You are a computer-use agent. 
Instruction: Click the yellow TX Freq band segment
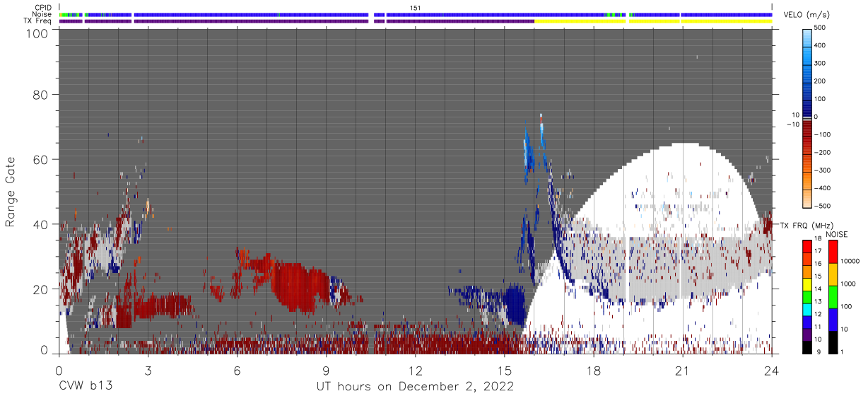(x=653, y=21)
